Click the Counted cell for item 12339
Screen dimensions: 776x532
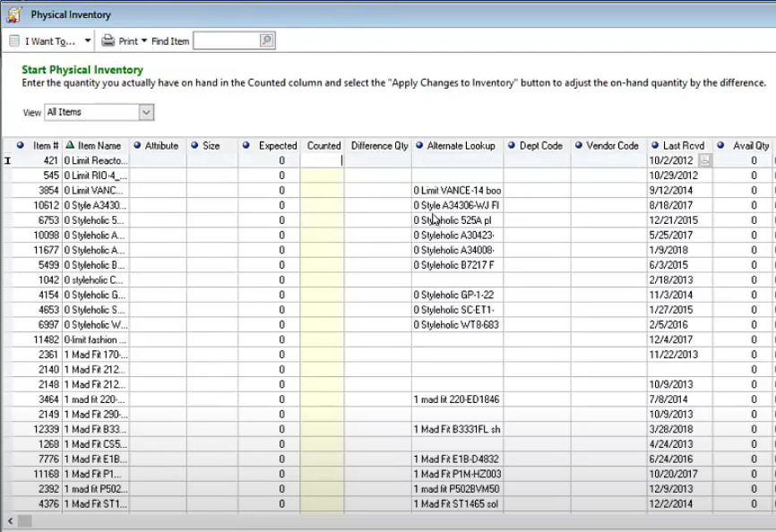coord(322,429)
